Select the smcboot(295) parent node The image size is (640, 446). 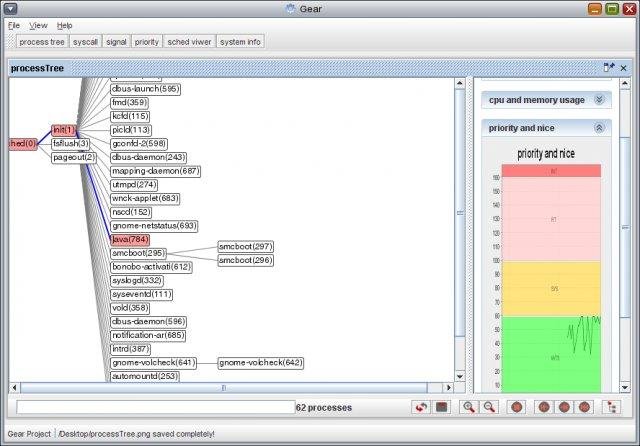coord(138,253)
